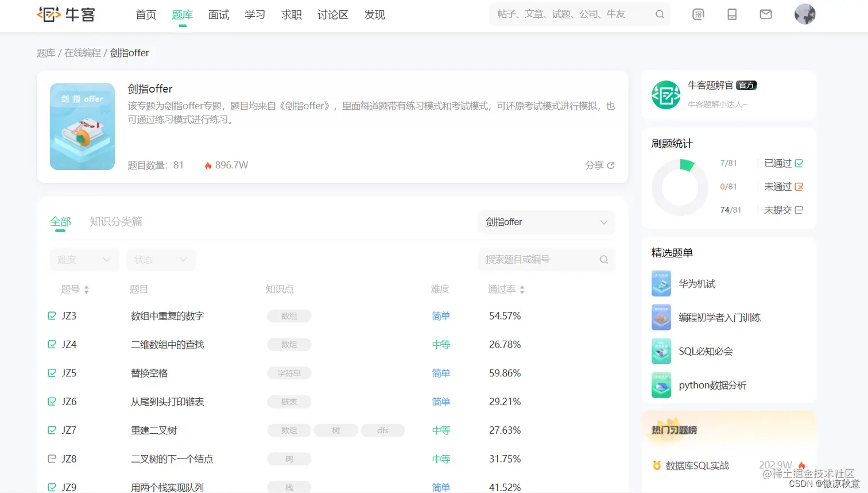Click the Nowcoder logo in header
The height and width of the screenshot is (493, 868).
66,14
